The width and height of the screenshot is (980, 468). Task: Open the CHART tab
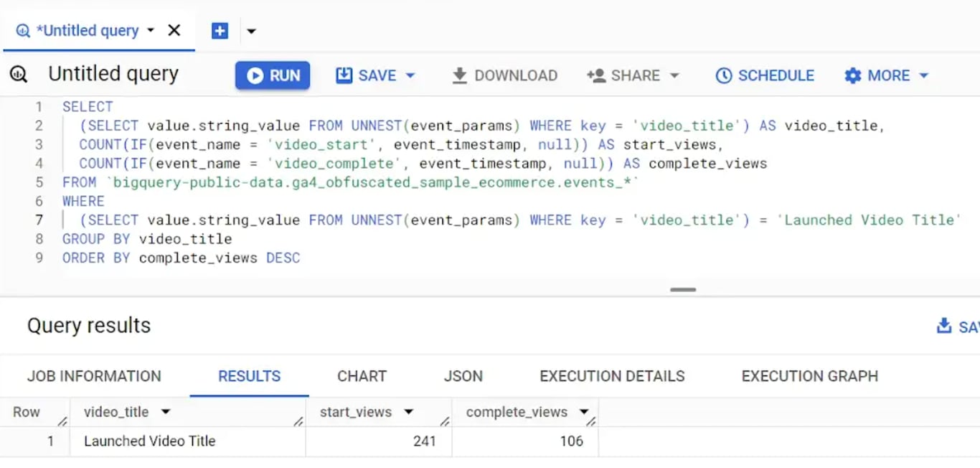(x=362, y=376)
